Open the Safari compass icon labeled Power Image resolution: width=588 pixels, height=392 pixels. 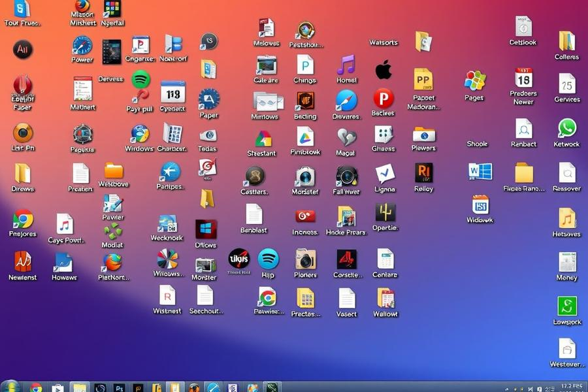[82, 46]
